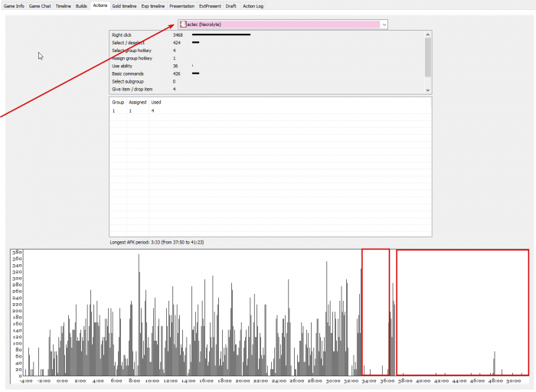This screenshot has height=392, width=536.
Task: Click the 8:00 mark on chart axis
Action: [134, 381]
